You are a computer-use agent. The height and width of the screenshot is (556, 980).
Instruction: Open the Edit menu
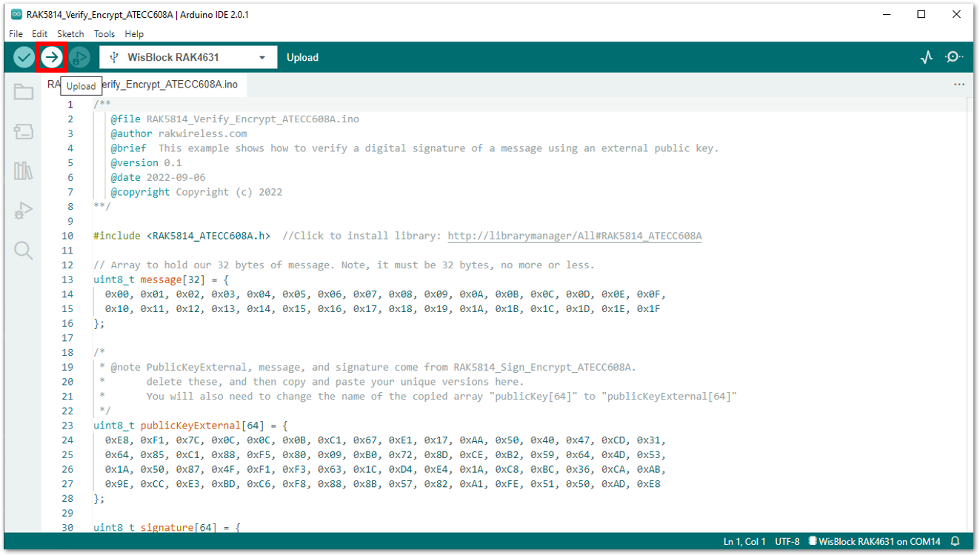[x=40, y=34]
